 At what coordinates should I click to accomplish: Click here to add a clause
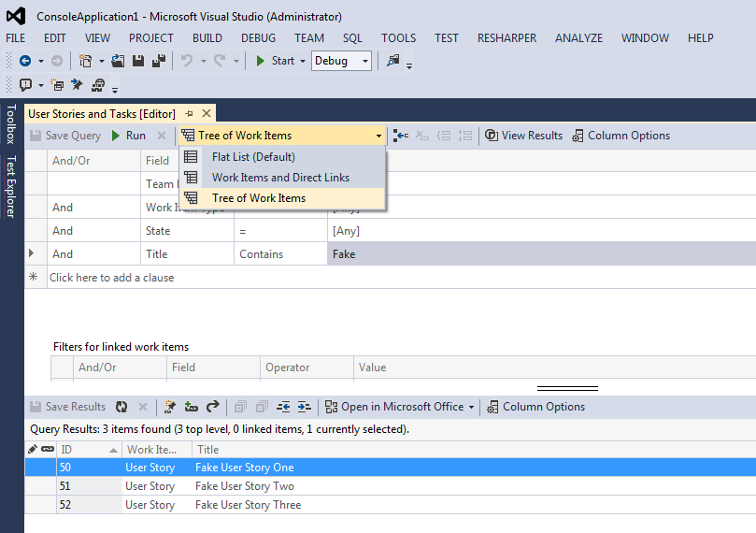tap(111, 278)
